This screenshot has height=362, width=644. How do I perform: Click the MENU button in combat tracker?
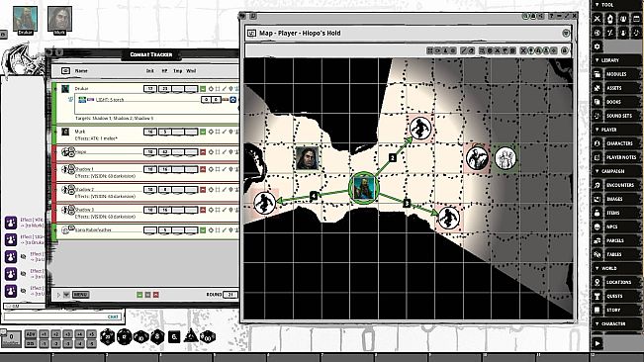pos(80,295)
